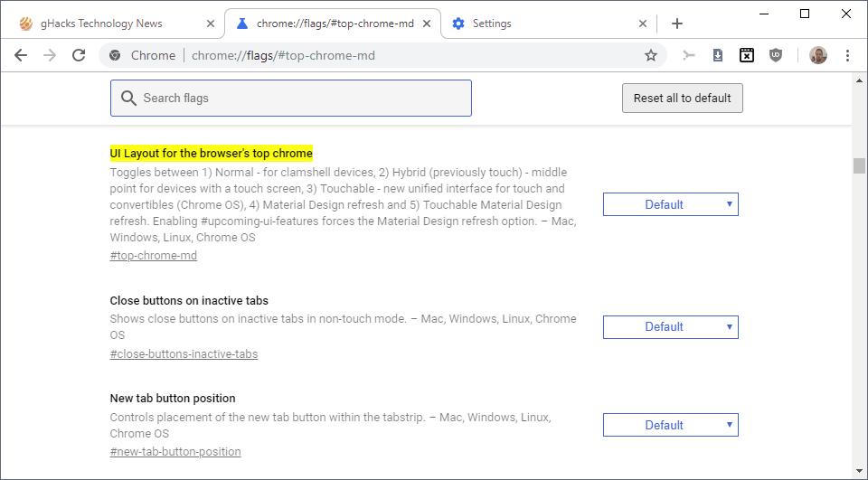Open the scissors-shaped extension icon

pyautogui.click(x=689, y=55)
